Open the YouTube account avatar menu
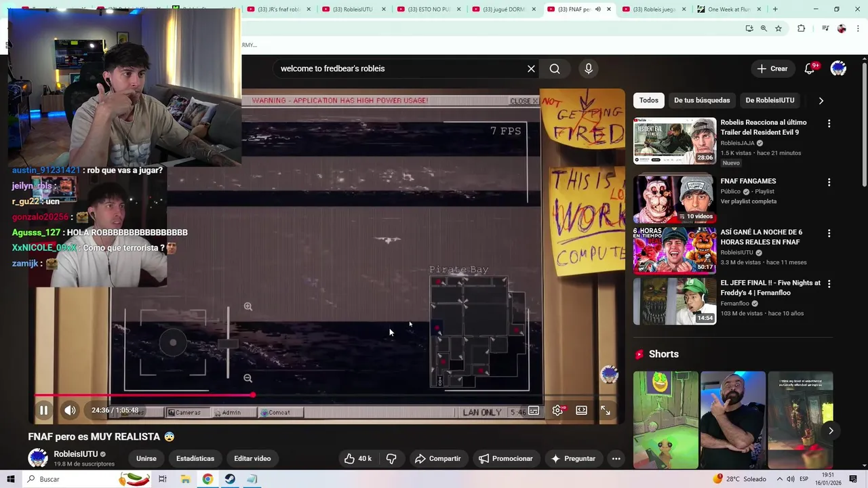Viewport: 868px width, 488px height. tap(838, 68)
